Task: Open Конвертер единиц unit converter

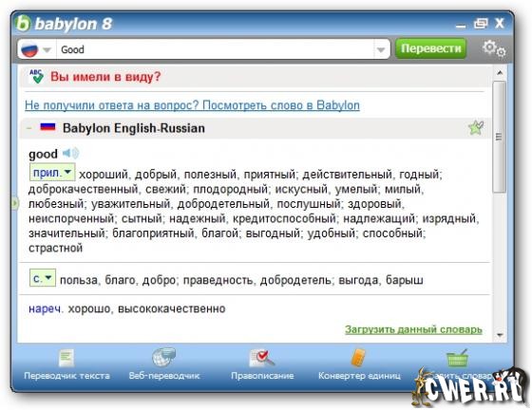Action: [x=359, y=364]
